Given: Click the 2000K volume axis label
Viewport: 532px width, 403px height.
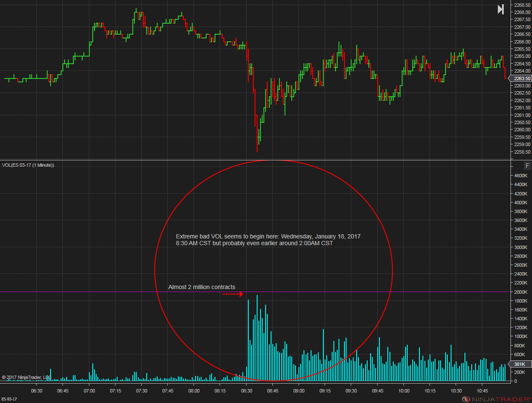Looking at the screenshot, I should pyautogui.click(x=521, y=292).
